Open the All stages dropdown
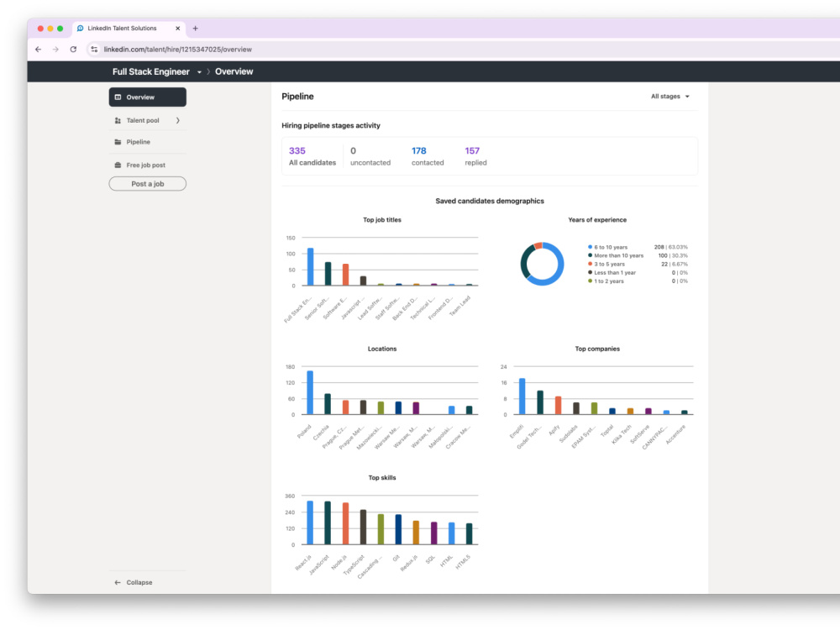This screenshot has height=630, width=840. pyautogui.click(x=670, y=97)
